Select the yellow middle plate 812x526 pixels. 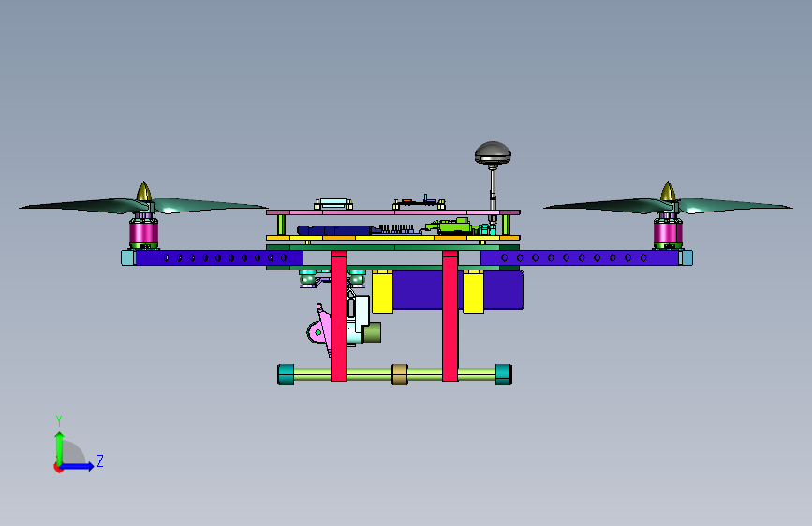coord(393,238)
